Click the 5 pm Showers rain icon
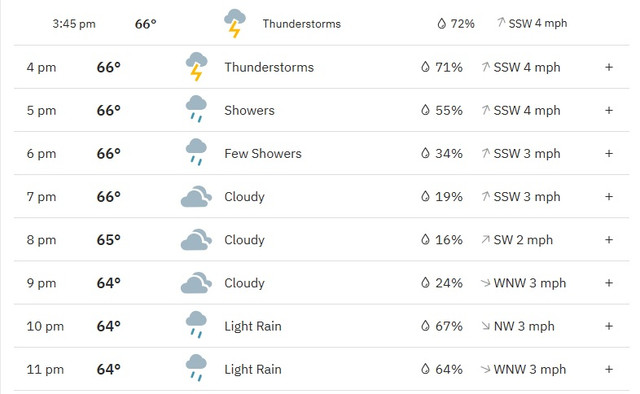Screen dimensions: 640x394 196,109
